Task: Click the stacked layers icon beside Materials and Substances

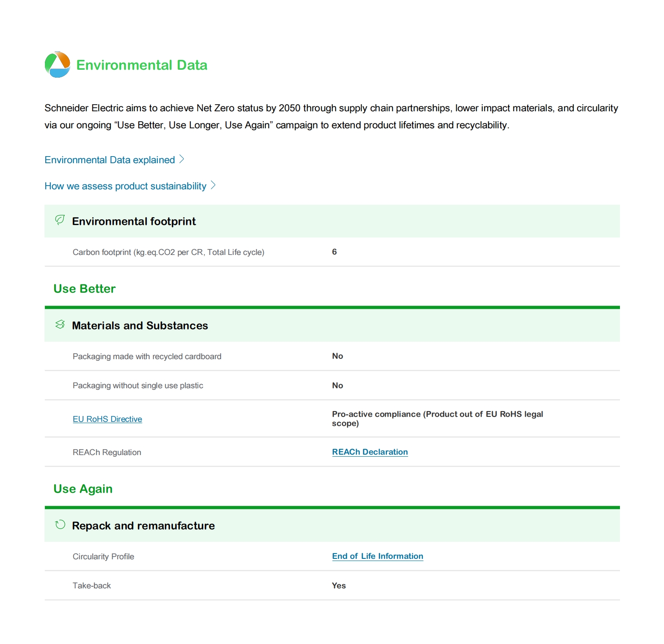Action: point(60,324)
